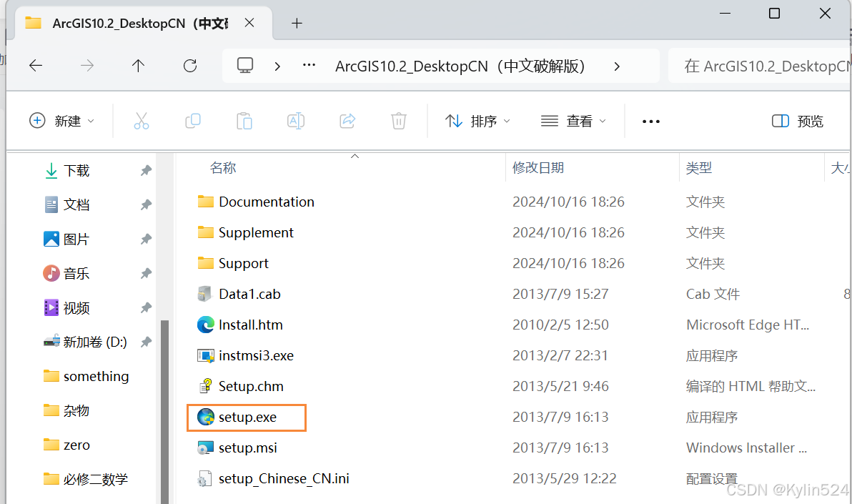The width and height of the screenshot is (852, 504).
Task: Click the Edge icon of Install.htm
Action: point(205,325)
